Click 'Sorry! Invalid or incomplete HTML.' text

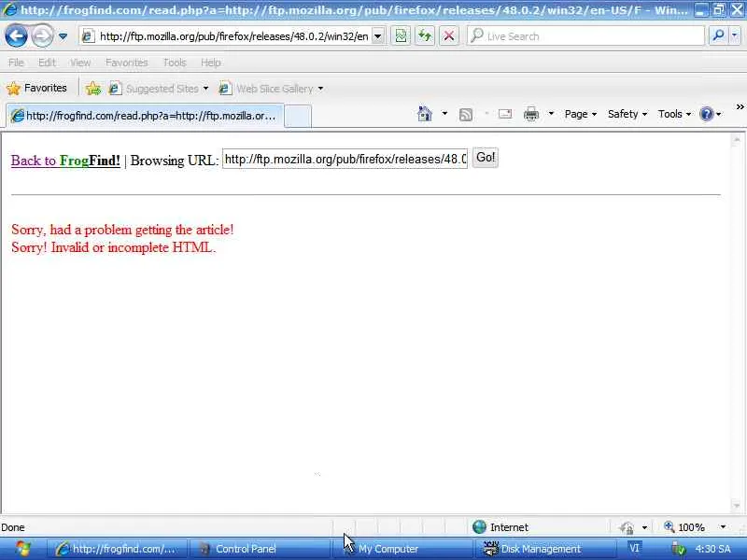coord(113,247)
